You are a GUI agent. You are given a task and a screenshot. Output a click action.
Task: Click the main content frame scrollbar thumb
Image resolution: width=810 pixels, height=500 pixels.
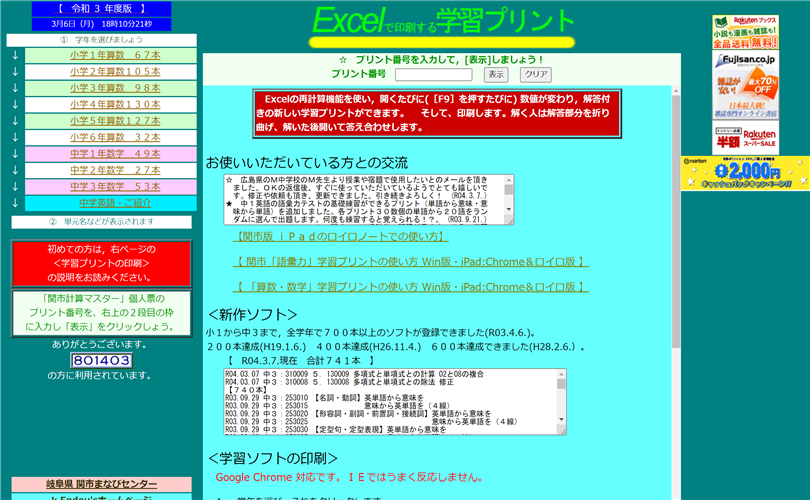coord(676,222)
